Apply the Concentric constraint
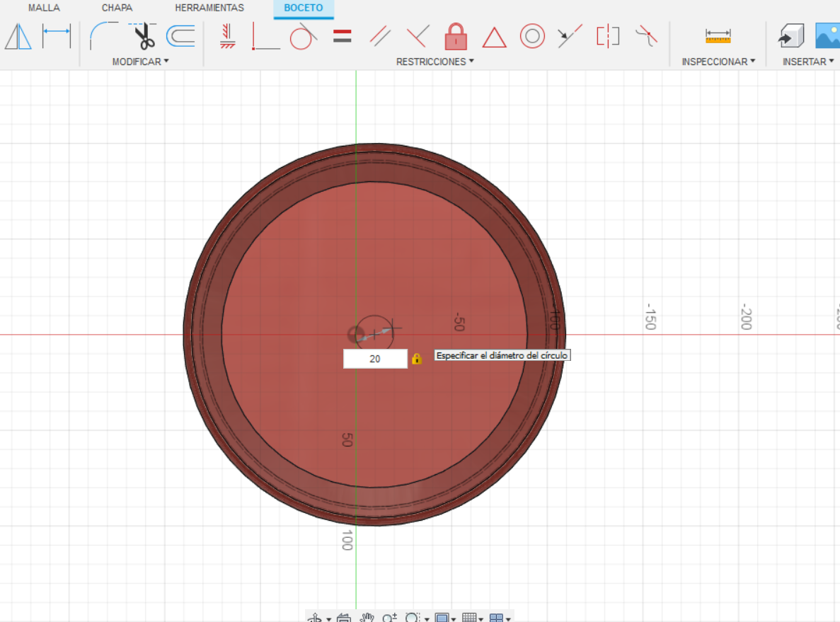 (532, 36)
